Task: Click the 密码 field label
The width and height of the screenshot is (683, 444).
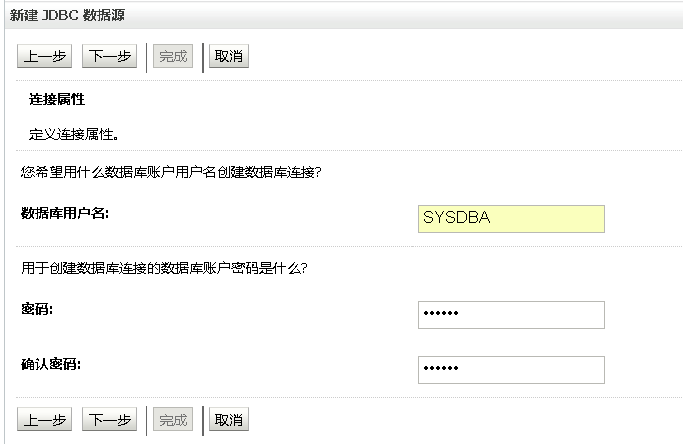Action: (x=37, y=309)
